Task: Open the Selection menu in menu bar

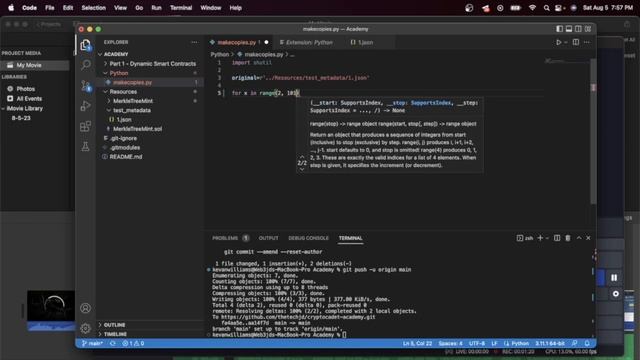Action: pos(93,8)
